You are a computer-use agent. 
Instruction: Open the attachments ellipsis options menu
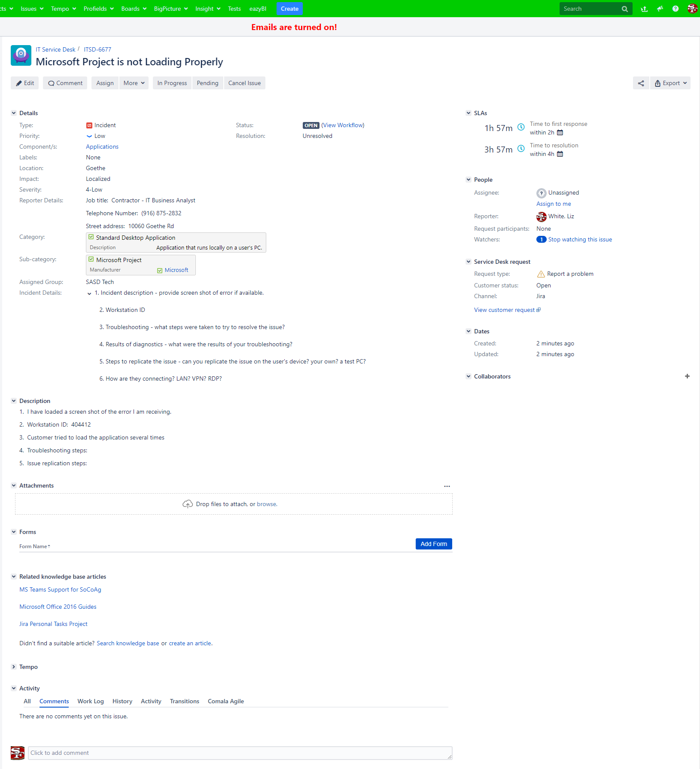pyautogui.click(x=447, y=486)
